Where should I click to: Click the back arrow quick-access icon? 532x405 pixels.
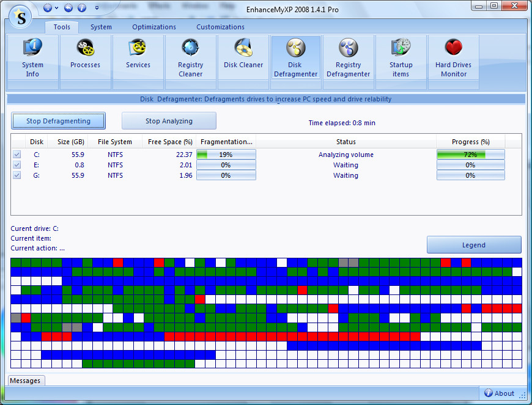point(68,8)
